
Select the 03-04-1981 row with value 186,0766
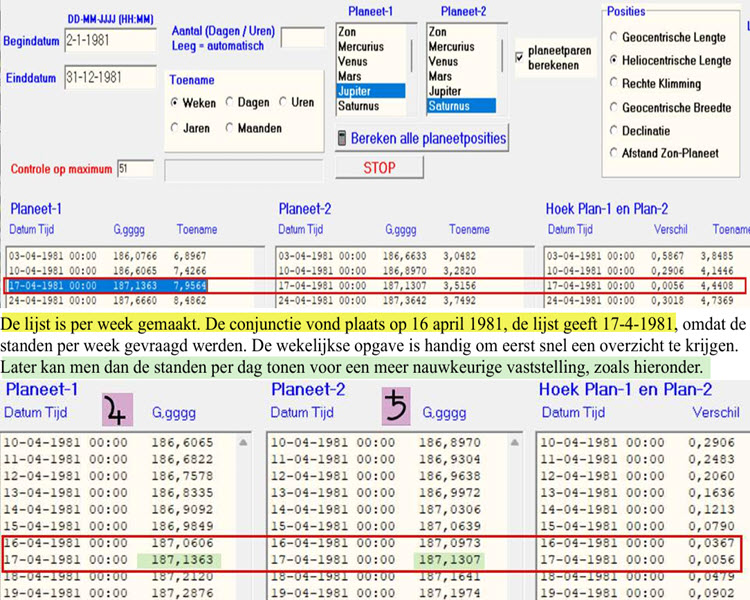click(108, 256)
